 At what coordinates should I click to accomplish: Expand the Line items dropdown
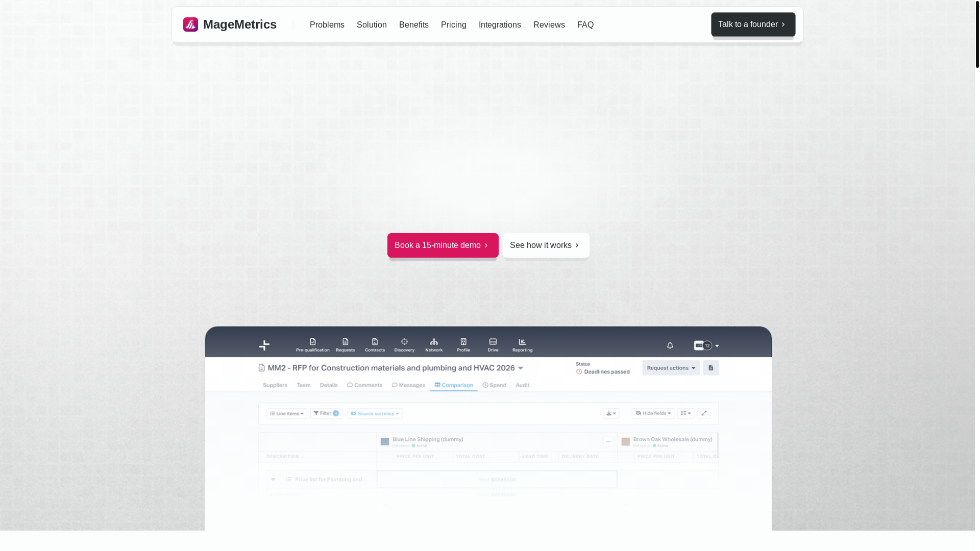pyautogui.click(x=287, y=413)
